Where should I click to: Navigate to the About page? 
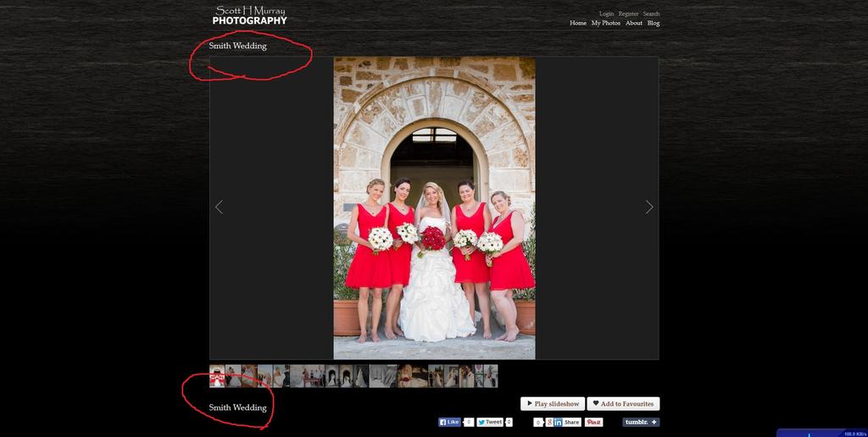point(634,23)
